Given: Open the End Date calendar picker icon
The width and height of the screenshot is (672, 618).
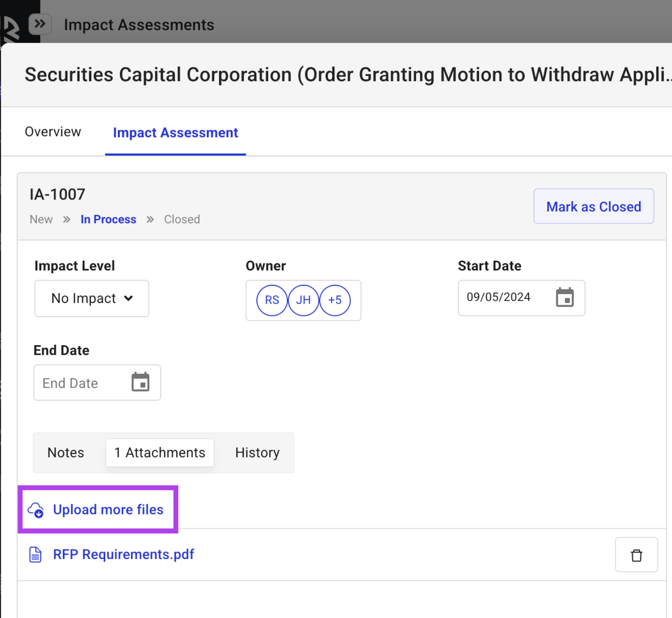Looking at the screenshot, I should 140,382.
